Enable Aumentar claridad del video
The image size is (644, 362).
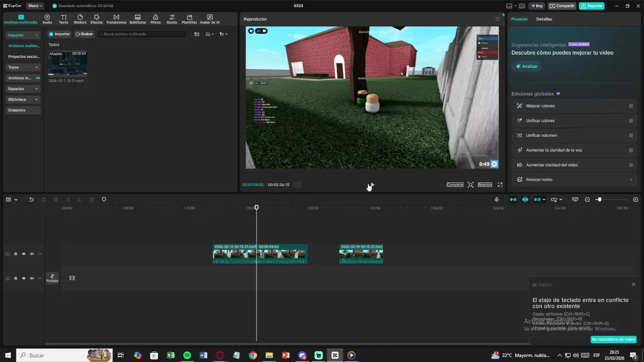tap(631, 165)
